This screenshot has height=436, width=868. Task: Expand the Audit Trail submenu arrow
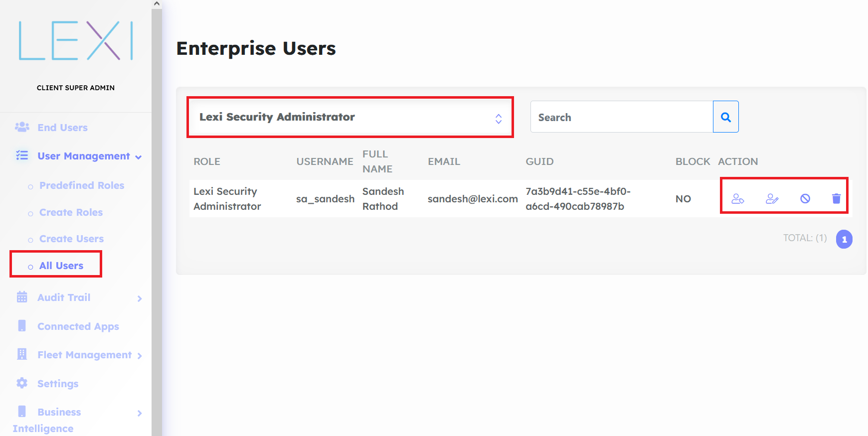click(x=140, y=298)
